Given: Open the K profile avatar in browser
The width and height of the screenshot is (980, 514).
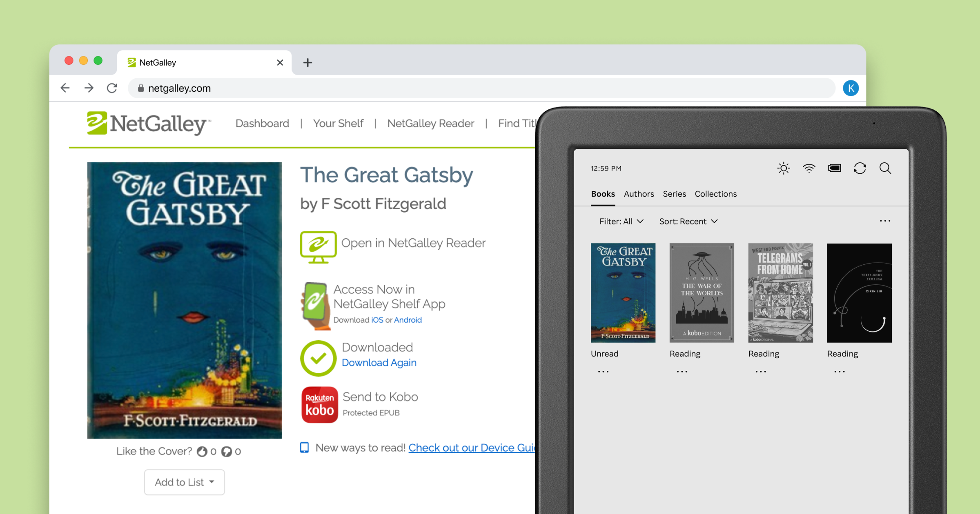Looking at the screenshot, I should coord(851,88).
